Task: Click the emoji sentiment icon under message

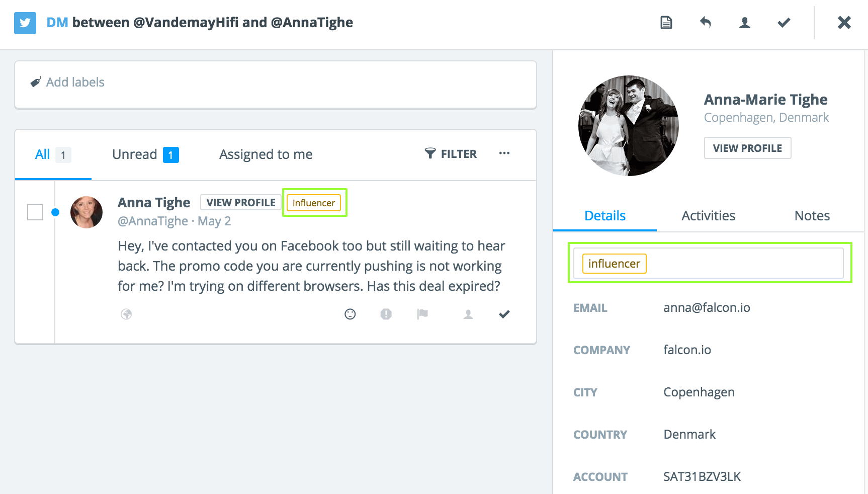Action: pyautogui.click(x=350, y=314)
